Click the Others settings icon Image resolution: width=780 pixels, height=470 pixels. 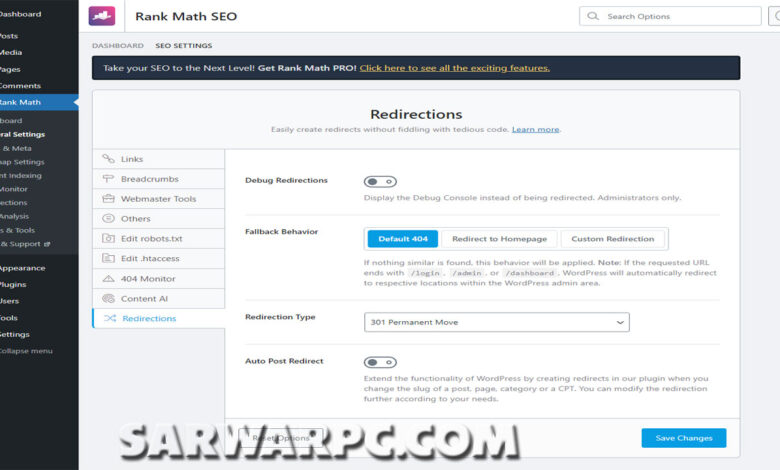pyautogui.click(x=108, y=218)
